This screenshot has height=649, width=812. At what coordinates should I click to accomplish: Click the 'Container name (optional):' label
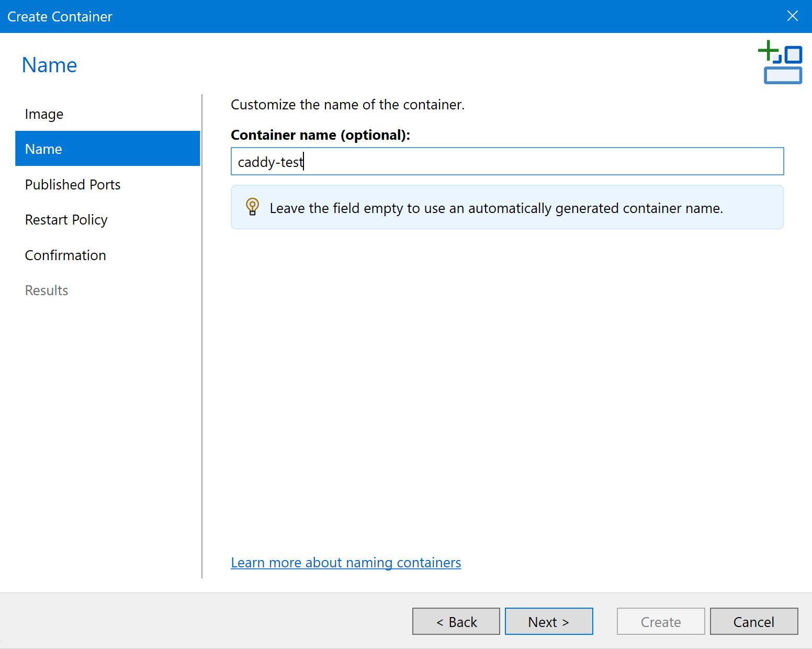coord(320,135)
